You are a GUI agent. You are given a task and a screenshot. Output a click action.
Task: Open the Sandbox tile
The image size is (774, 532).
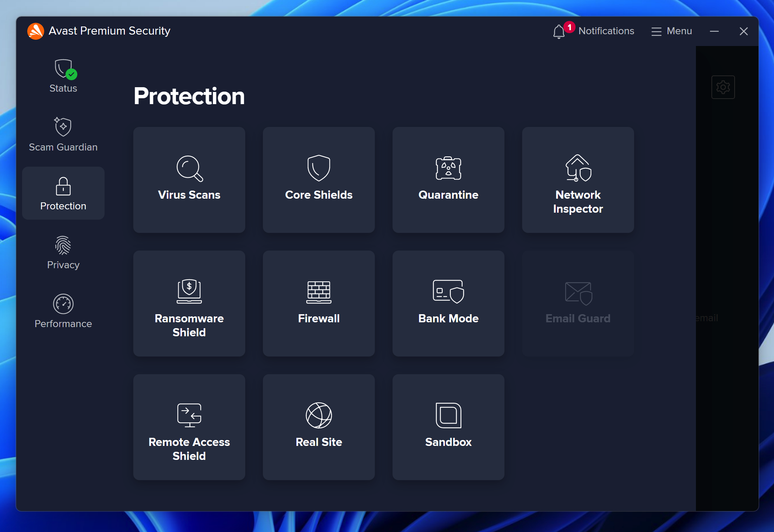pyautogui.click(x=448, y=427)
